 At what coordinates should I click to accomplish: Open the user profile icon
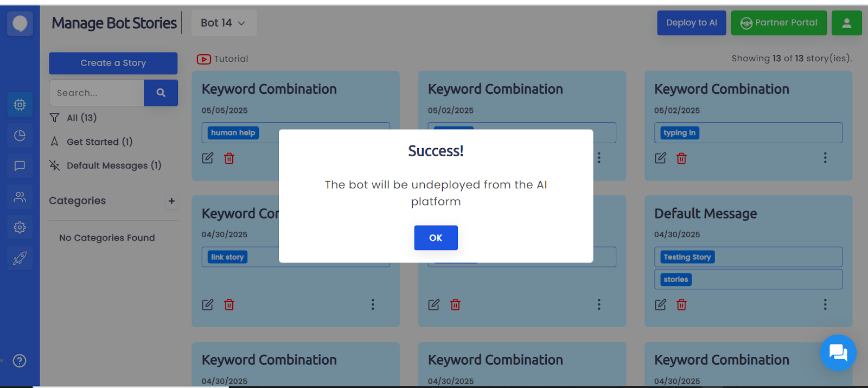click(x=846, y=23)
